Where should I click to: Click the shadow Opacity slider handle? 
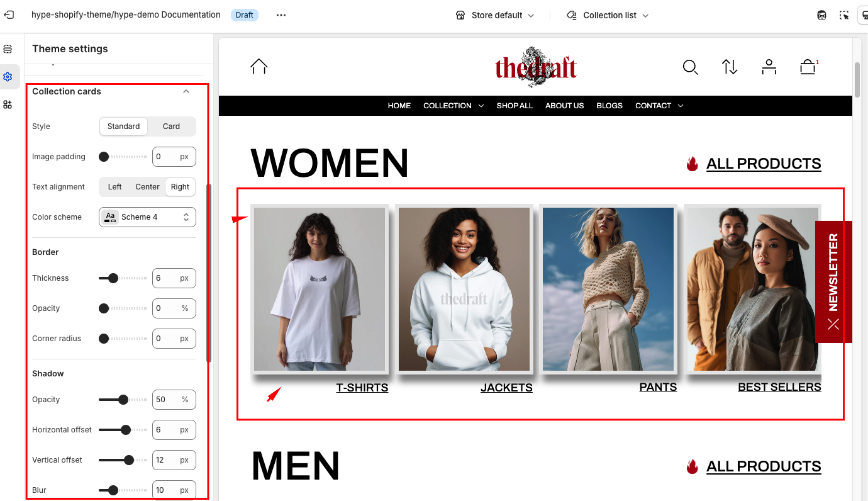click(x=123, y=400)
